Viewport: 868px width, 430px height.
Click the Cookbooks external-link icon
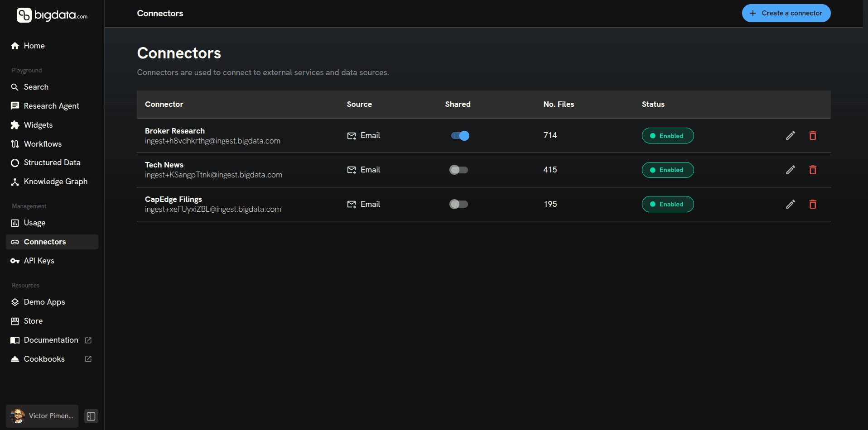[88, 359]
